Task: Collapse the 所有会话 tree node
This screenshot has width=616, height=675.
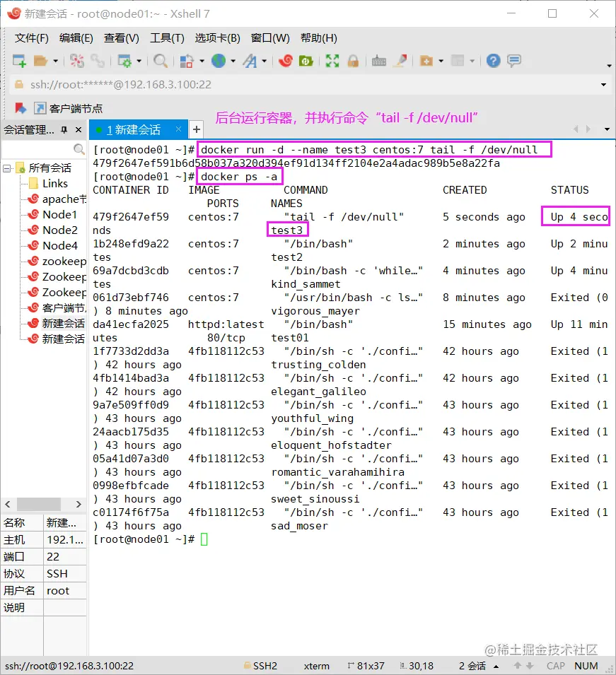Action: (x=6, y=168)
